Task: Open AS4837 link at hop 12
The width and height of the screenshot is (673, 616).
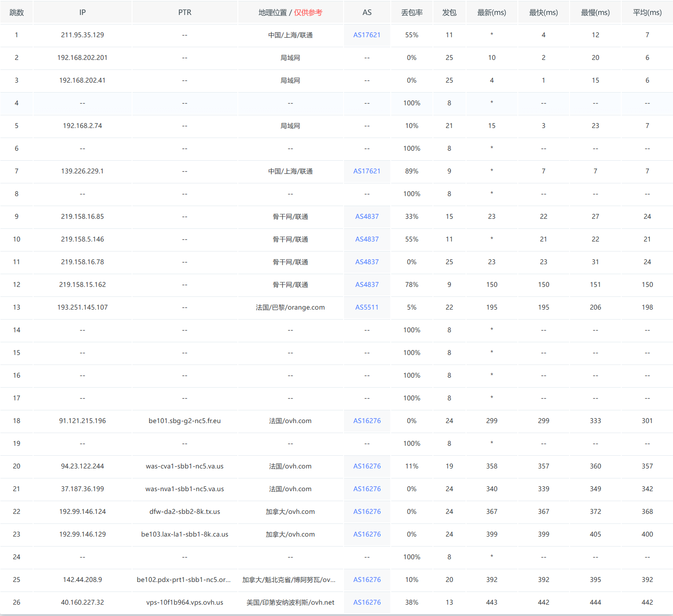Action: [x=367, y=285]
